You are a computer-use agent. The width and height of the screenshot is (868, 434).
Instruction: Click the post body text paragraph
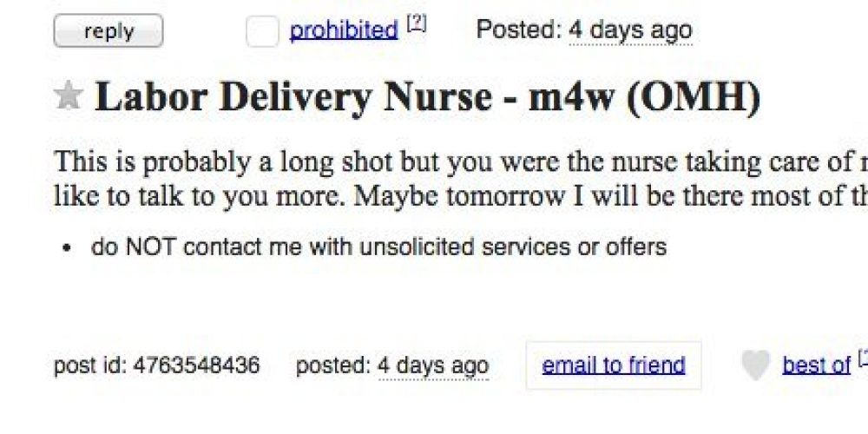click(x=461, y=180)
